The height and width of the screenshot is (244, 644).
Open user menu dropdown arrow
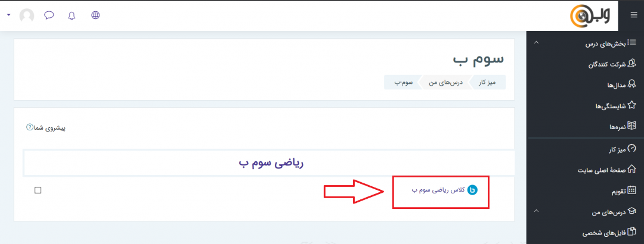click(x=8, y=15)
